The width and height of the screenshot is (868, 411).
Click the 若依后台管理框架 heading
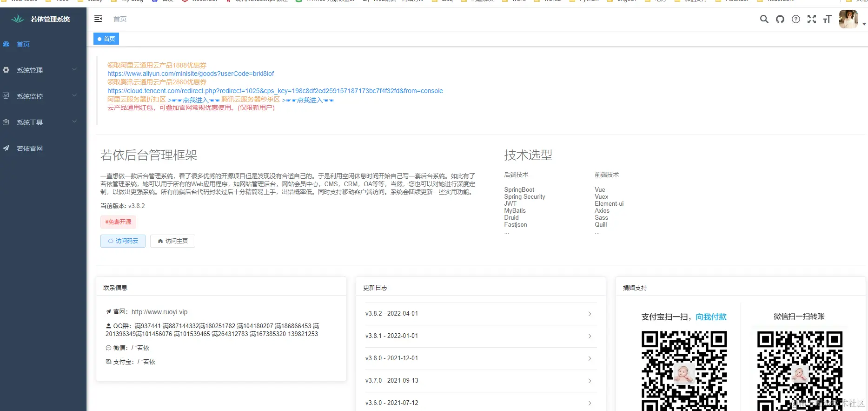click(x=149, y=155)
